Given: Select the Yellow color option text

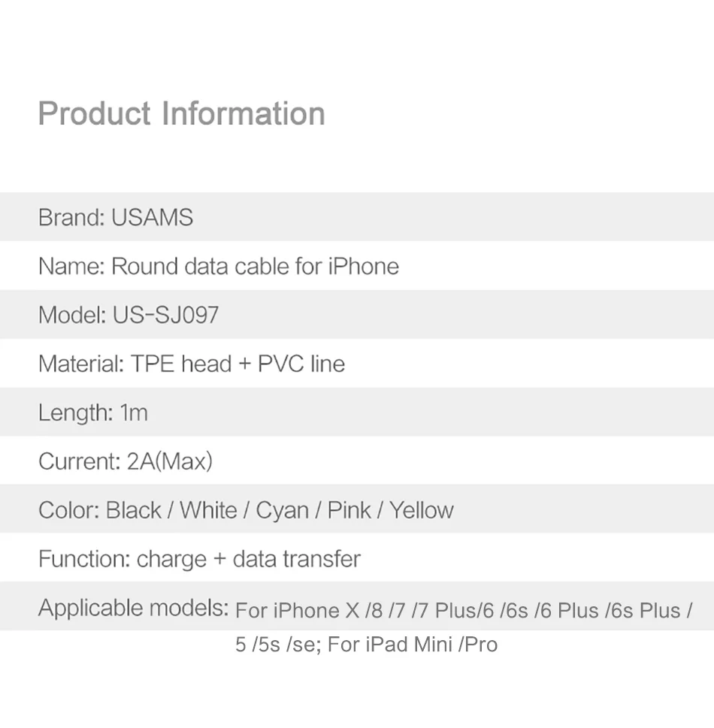Looking at the screenshot, I should (421, 511).
